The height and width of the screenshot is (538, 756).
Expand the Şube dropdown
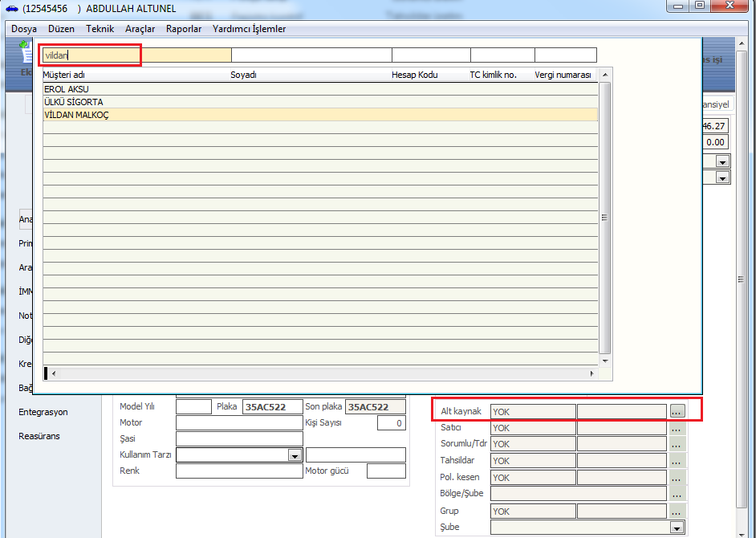677,528
